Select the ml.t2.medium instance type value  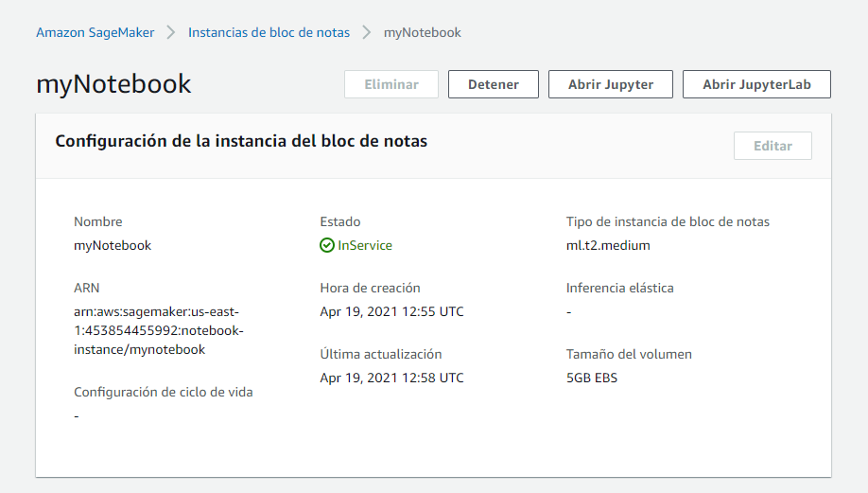(x=608, y=245)
